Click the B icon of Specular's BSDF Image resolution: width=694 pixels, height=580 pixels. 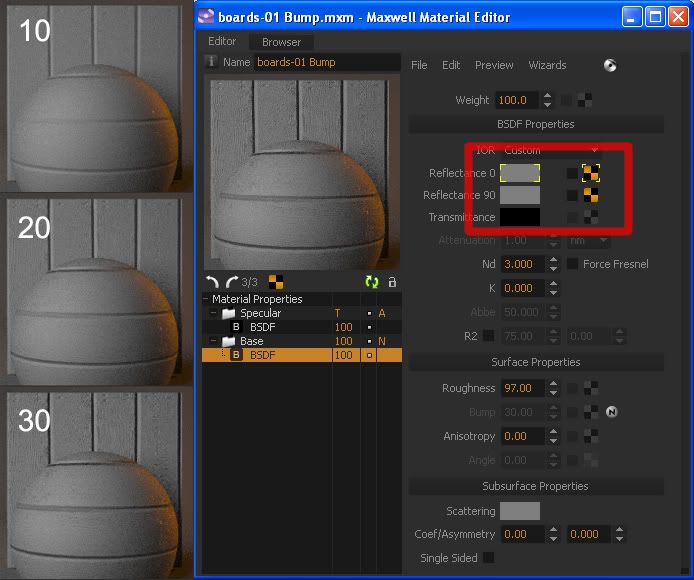(236, 327)
